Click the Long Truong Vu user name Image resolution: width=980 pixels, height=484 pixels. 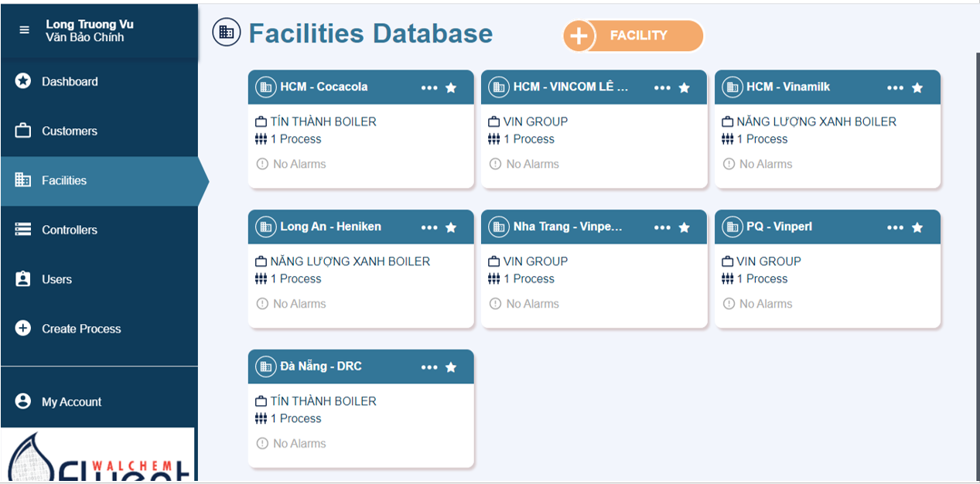pyautogui.click(x=90, y=24)
